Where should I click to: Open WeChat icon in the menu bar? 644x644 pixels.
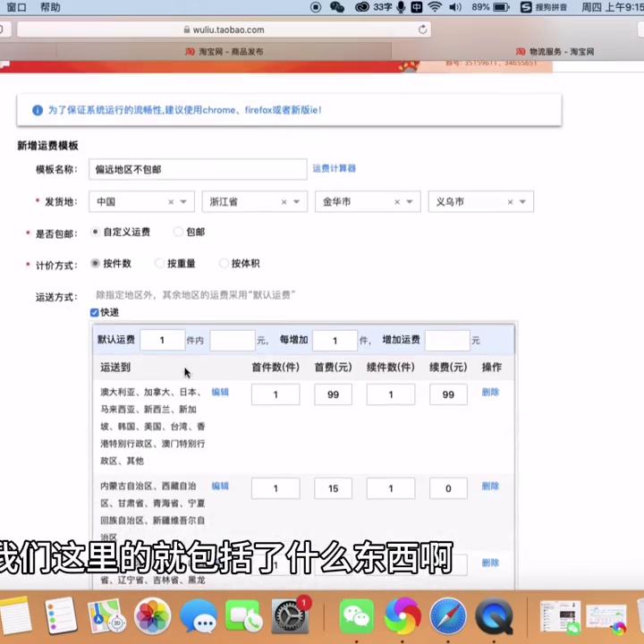(337, 7)
